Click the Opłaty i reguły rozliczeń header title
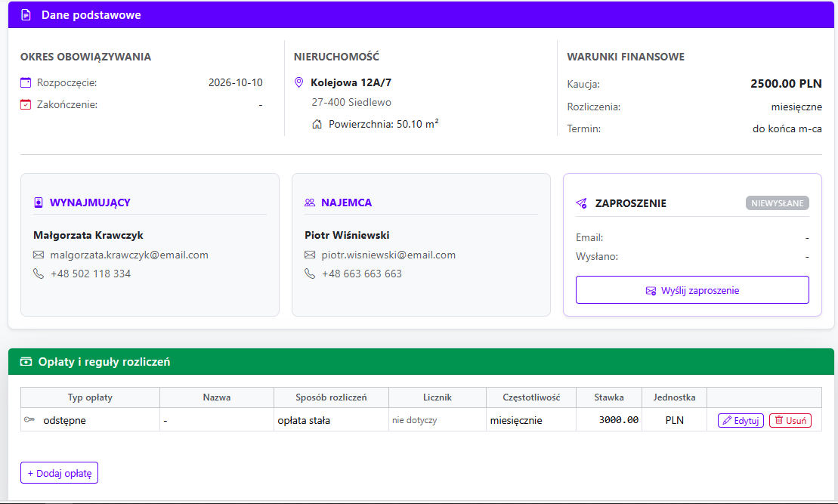This screenshot has height=504, width=838. tap(104, 362)
